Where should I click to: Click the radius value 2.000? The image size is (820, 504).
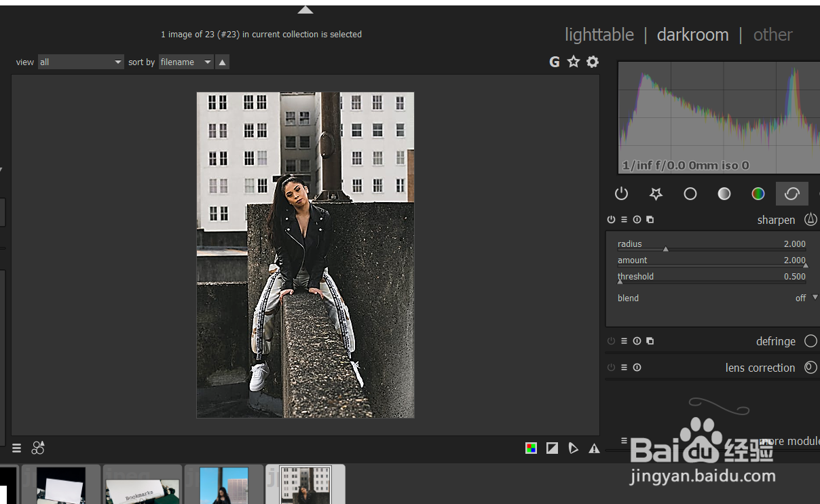794,244
